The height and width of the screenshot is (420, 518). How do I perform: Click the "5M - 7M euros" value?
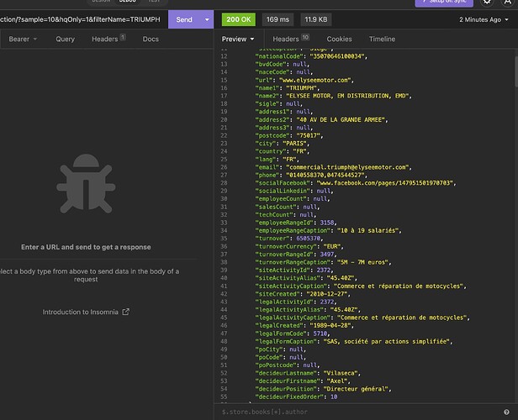(362, 262)
